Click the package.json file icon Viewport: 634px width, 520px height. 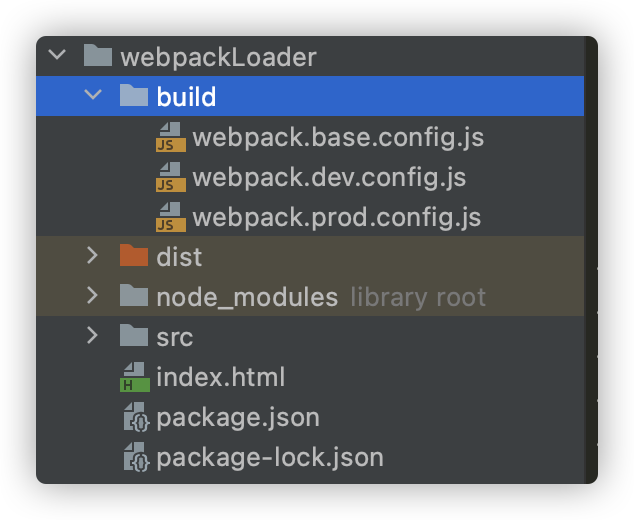coord(137,417)
